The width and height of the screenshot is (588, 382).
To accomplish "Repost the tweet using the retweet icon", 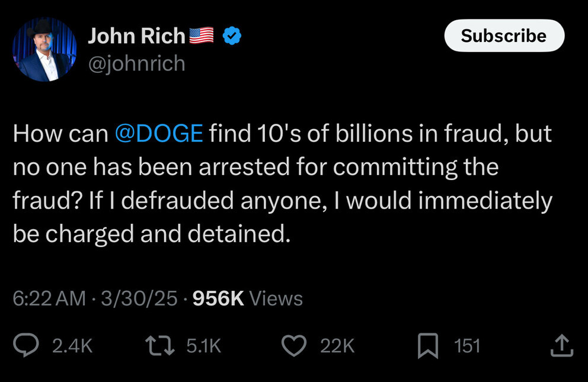I will click(x=159, y=346).
